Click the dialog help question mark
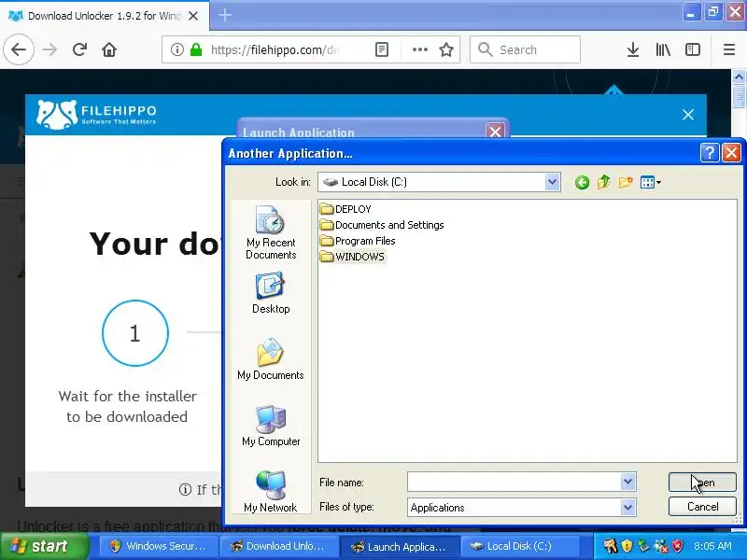747x560 pixels. pyautogui.click(x=710, y=153)
